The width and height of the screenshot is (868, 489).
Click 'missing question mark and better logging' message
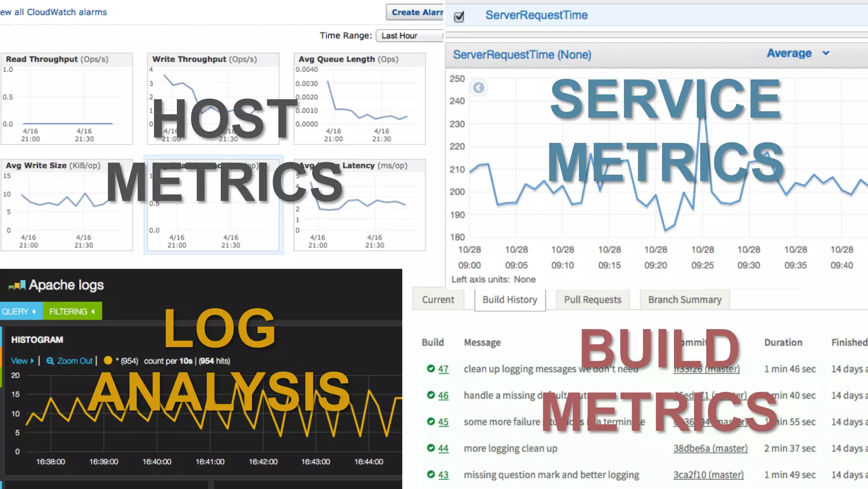pyautogui.click(x=551, y=475)
